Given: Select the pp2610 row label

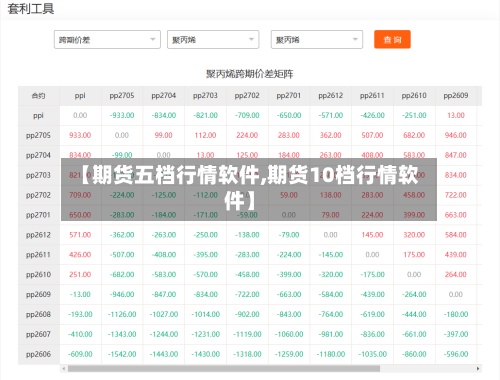Looking at the screenshot, I should [x=38, y=275].
